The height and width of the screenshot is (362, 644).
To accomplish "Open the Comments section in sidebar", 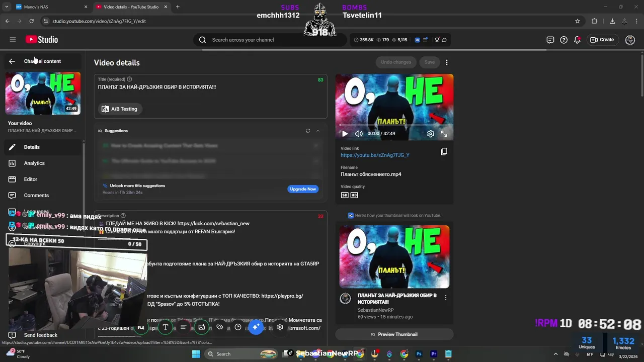I will pyautogui.click(x=43, y=196).
